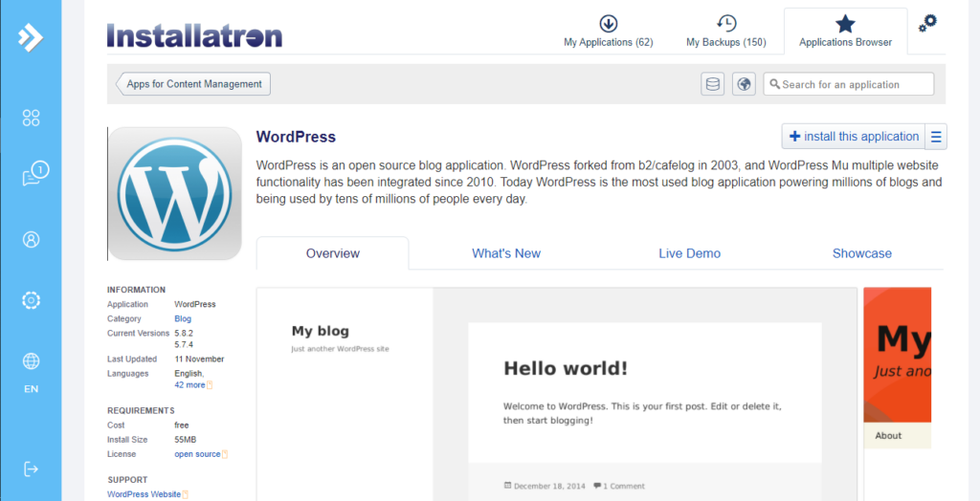
Task: Click the Search for an application field
Action: coord(849,84)
